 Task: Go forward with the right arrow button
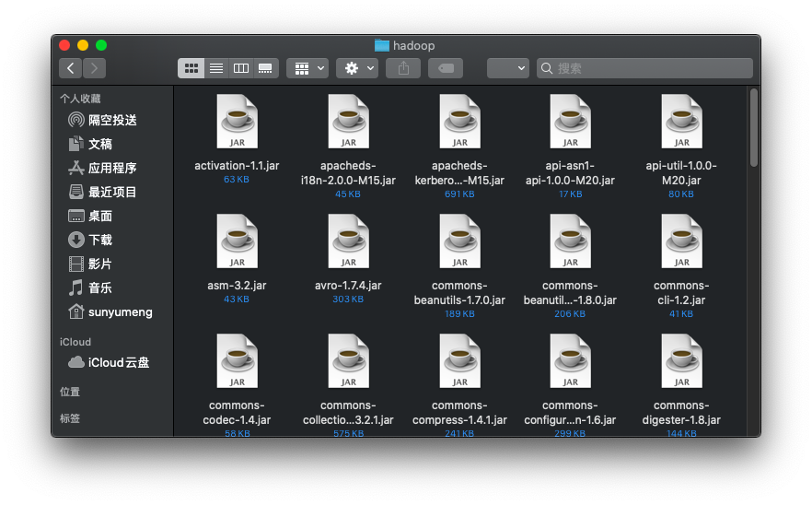tap(94, 68)
